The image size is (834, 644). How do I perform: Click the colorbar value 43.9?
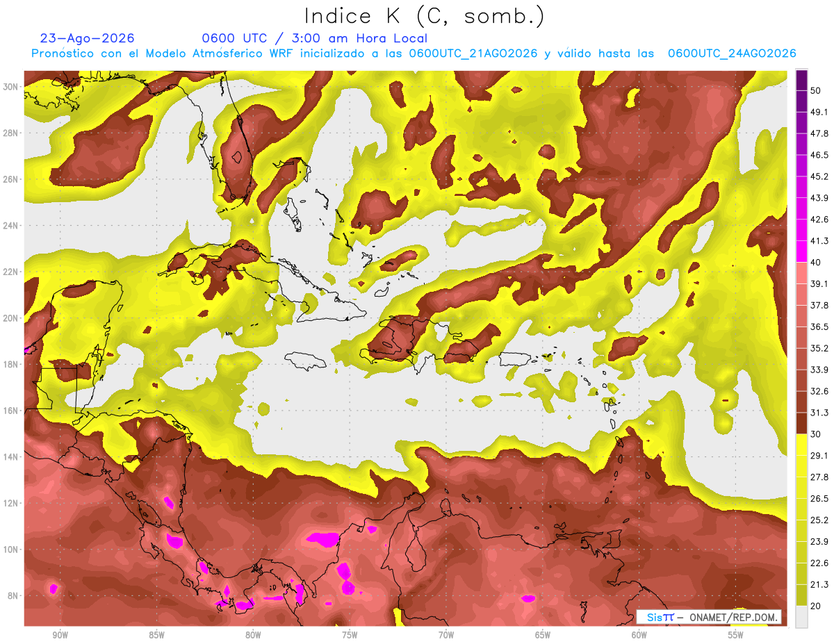pos(819,198)
